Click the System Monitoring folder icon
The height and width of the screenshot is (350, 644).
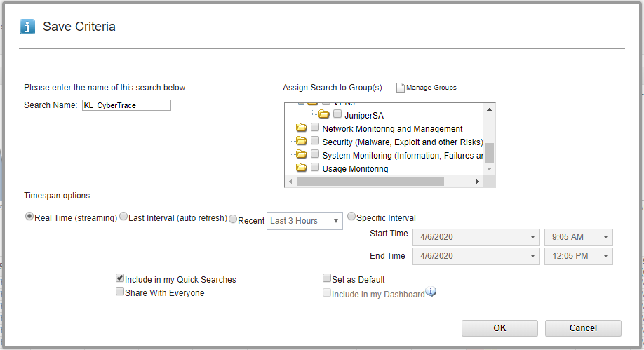[x=302, y=155]
